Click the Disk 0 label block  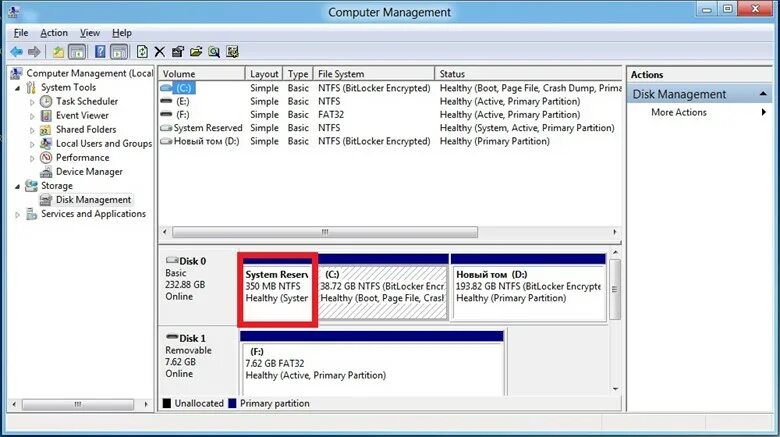[198, 287]
